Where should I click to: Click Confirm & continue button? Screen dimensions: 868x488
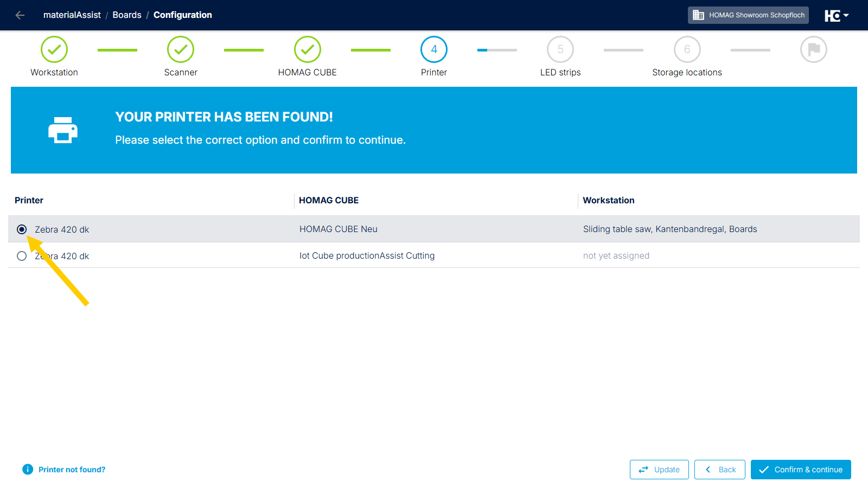click(x=801, y=470)
